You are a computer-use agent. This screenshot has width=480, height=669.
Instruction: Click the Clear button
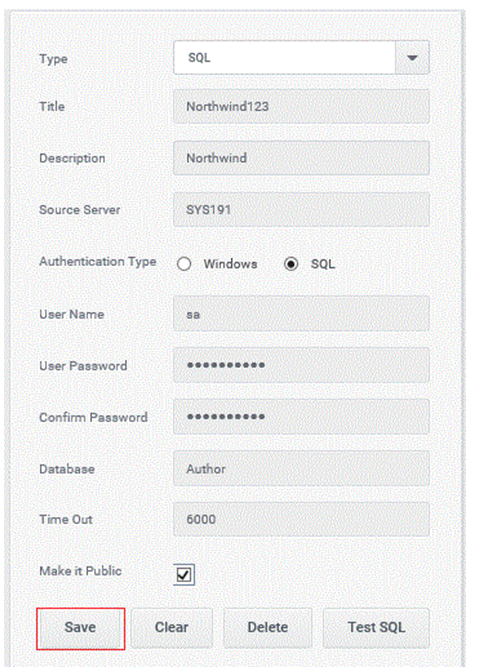[x=172, y=628]
